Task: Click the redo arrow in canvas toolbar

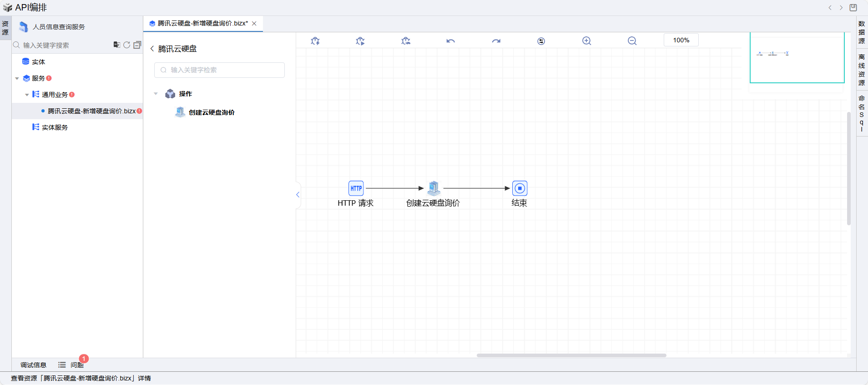Action: pyautogui.click(x=496, y=41)
